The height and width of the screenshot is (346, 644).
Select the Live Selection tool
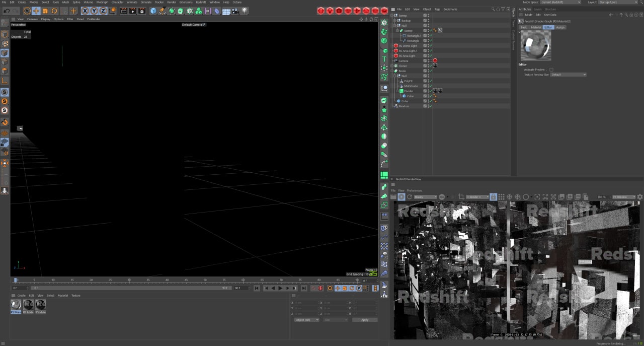pyautogui.click(x=27, y=11)
